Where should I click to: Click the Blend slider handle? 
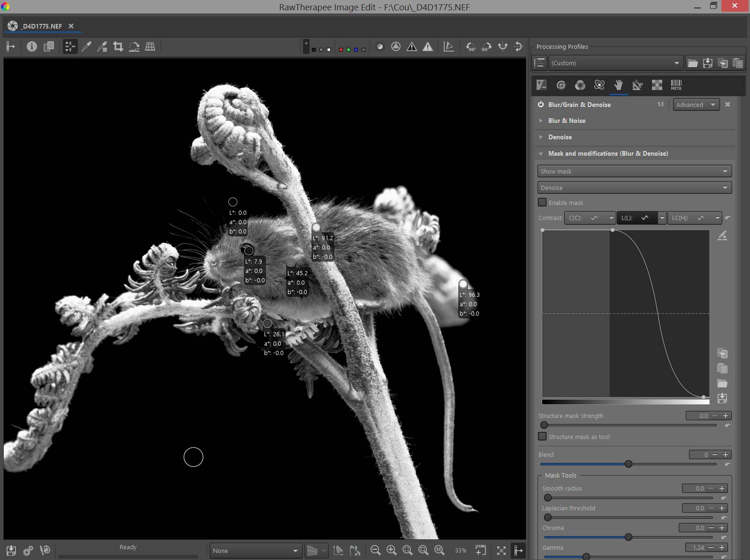tap(629, 464)
